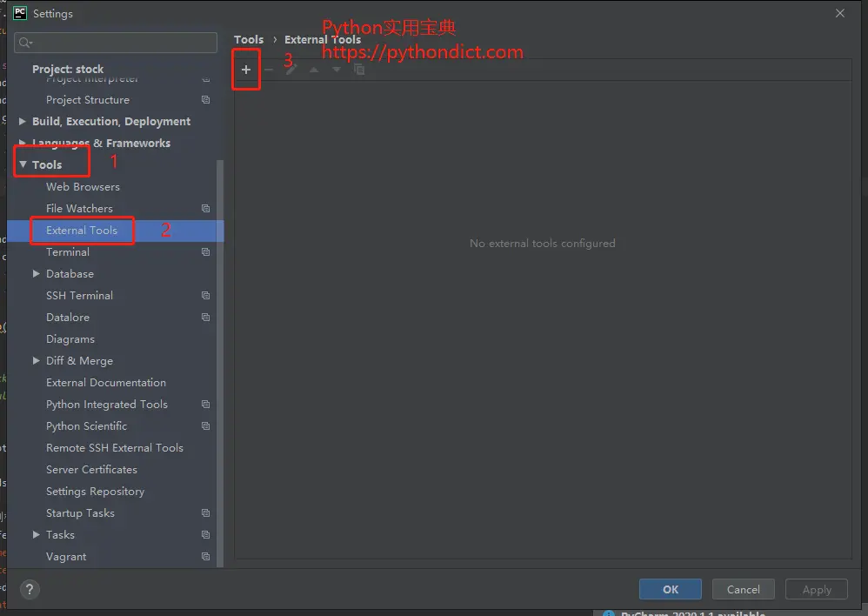
Task: Click the copy tool icon in toolbar
Action: [x=359, y=70]
